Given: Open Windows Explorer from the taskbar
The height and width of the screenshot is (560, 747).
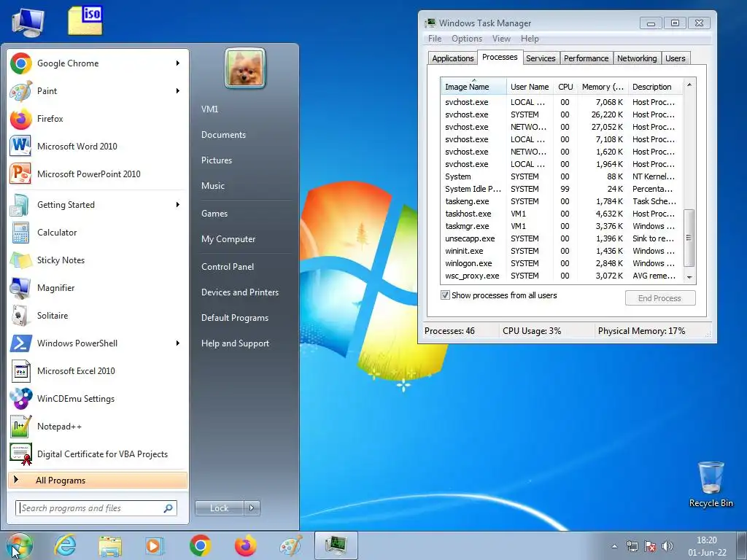Looking at the screenshot, I should [110, 545].
